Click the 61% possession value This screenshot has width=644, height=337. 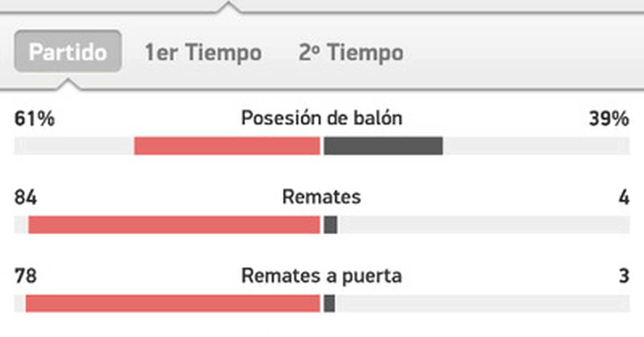tap(35, 119)
